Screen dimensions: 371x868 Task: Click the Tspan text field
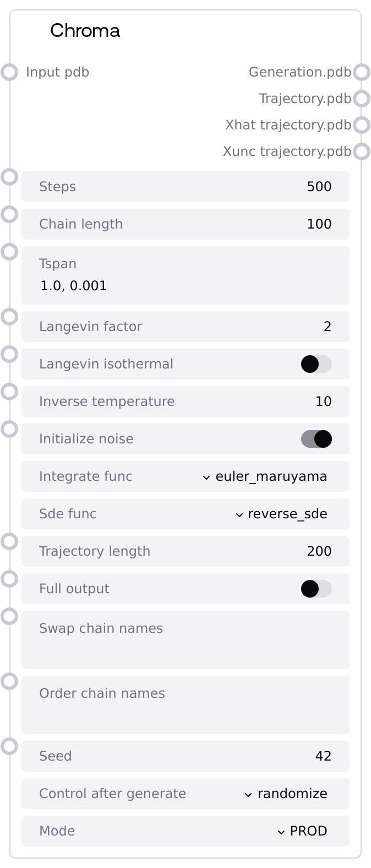click(185, 285)
